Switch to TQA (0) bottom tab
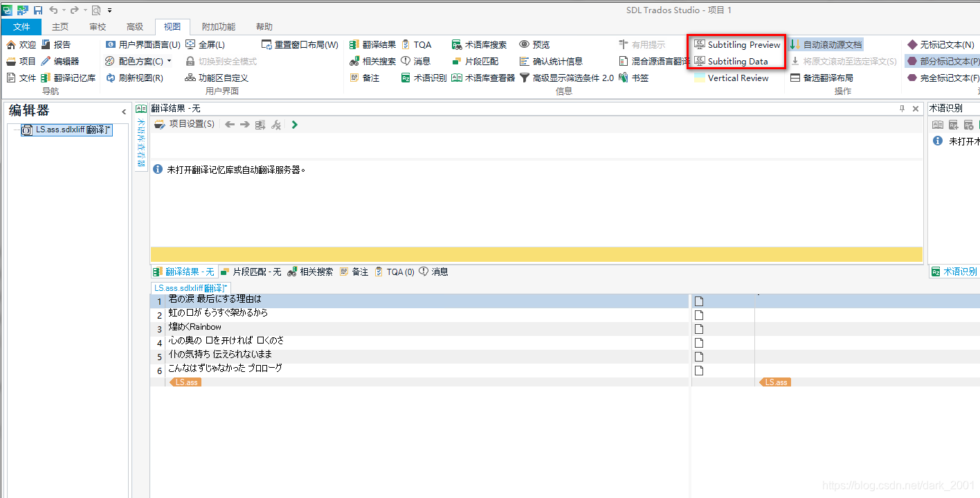Viewport: 980px width, 498px height. tap(394, 272)
